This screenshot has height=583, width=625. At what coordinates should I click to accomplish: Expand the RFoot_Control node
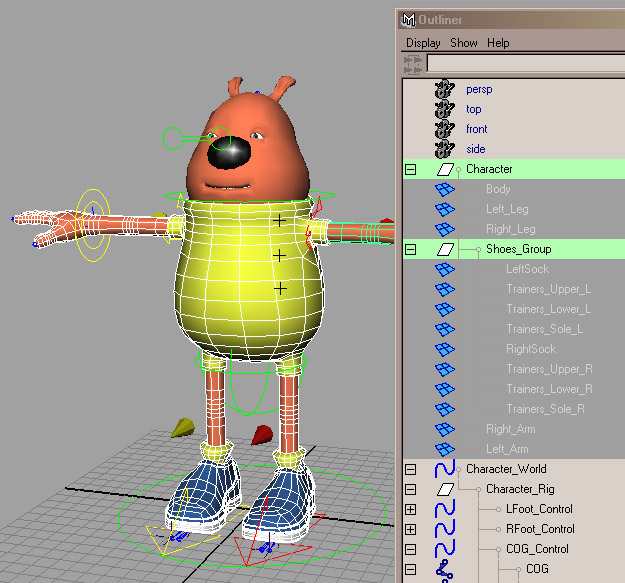[410, 529]
